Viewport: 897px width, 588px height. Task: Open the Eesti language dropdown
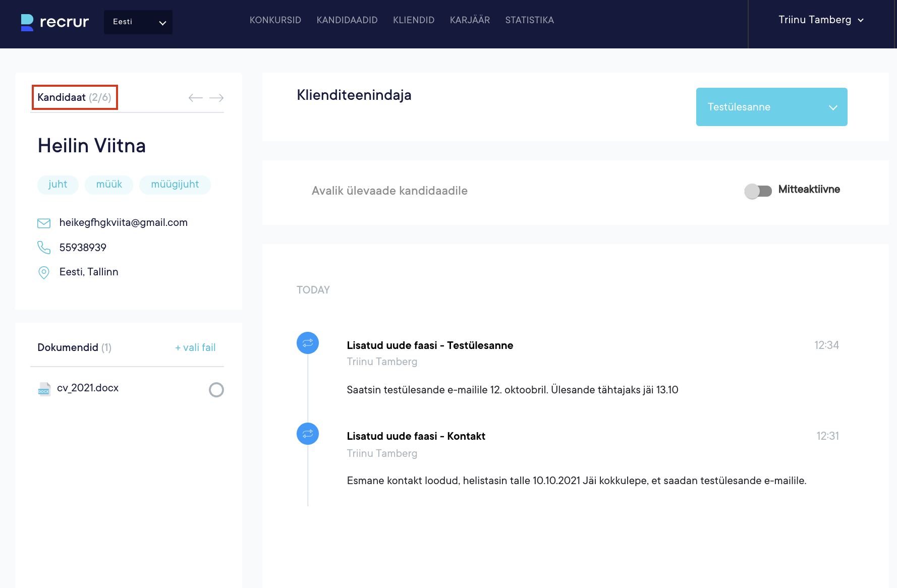138,22
